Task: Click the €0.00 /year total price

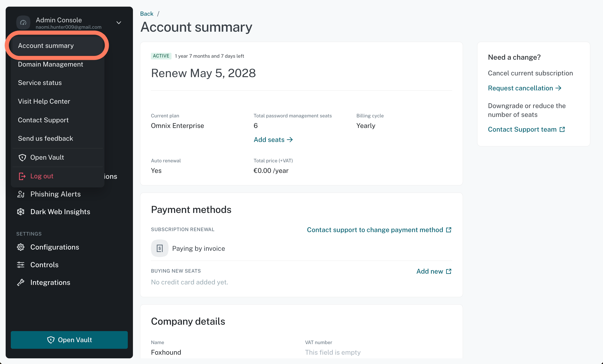Action: click(271, 171)
